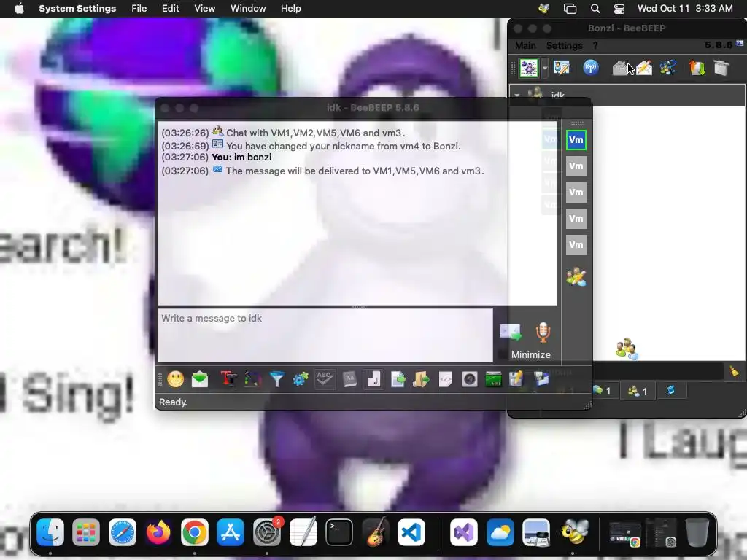Select the highlighted Vm member avatar

576,140
